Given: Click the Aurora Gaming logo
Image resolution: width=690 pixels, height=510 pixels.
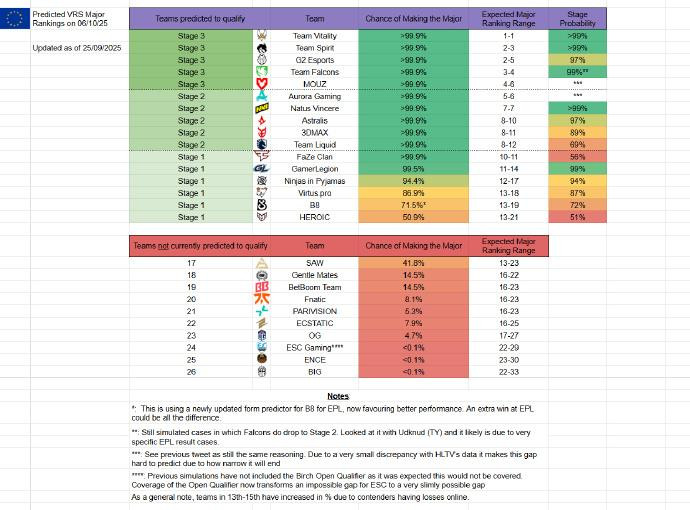Looking at the screenshot, I should pyautogui.click(x=260, y=97).
